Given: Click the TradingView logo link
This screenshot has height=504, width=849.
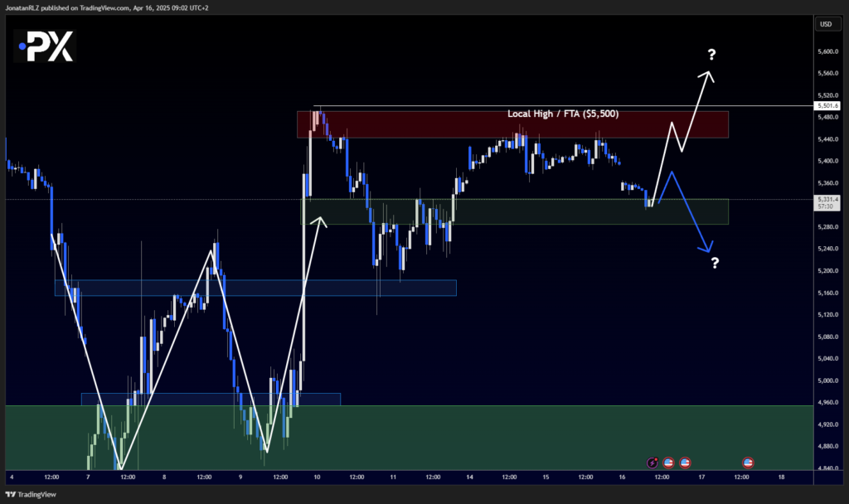Looking at the screenshot, I should [31, 494].
